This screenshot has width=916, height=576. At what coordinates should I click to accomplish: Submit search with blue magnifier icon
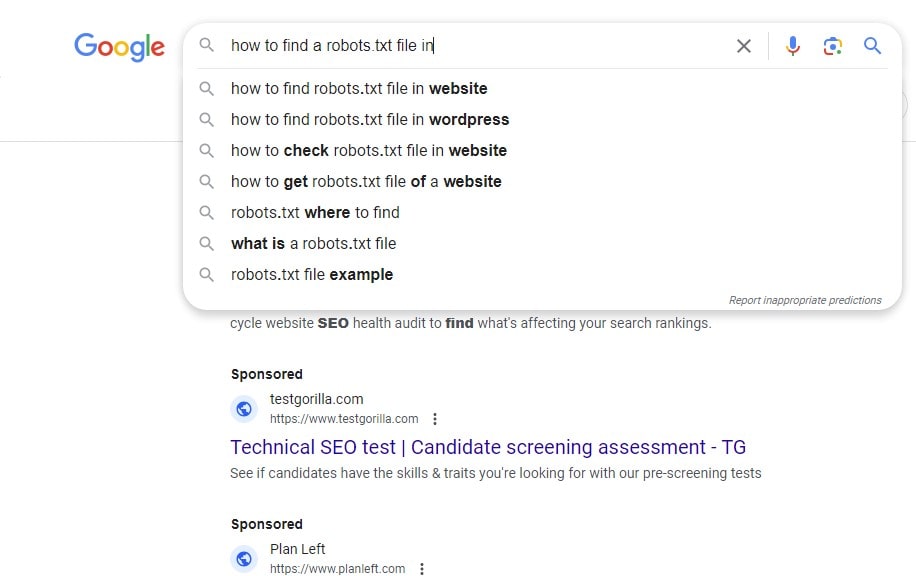coord(872,46)
